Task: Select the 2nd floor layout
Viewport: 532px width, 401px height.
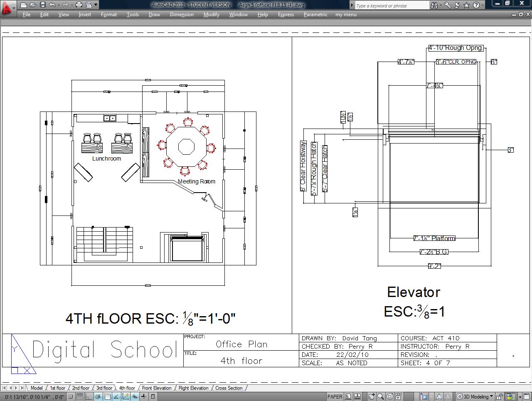Action: (x=80, y=388)
